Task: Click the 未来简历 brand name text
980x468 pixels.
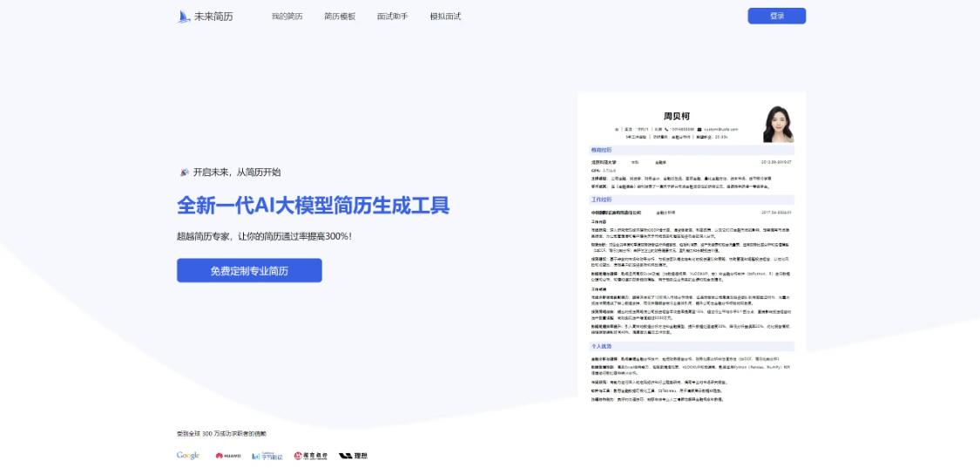Action: click(x=213, y=17)
